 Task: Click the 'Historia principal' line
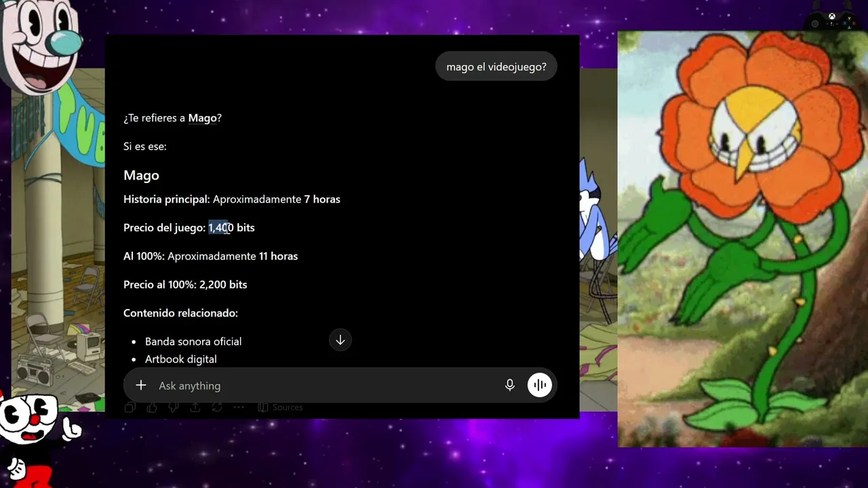[232, 199]
